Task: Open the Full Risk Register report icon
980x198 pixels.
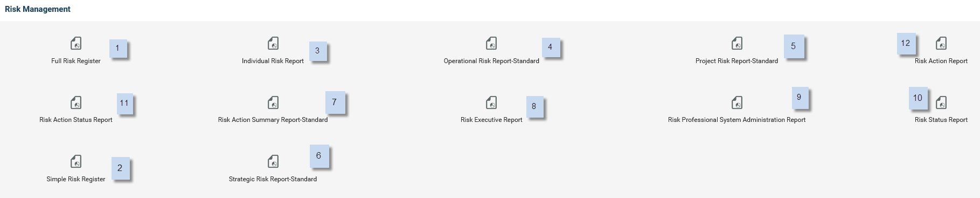Action: coord(76,43)
